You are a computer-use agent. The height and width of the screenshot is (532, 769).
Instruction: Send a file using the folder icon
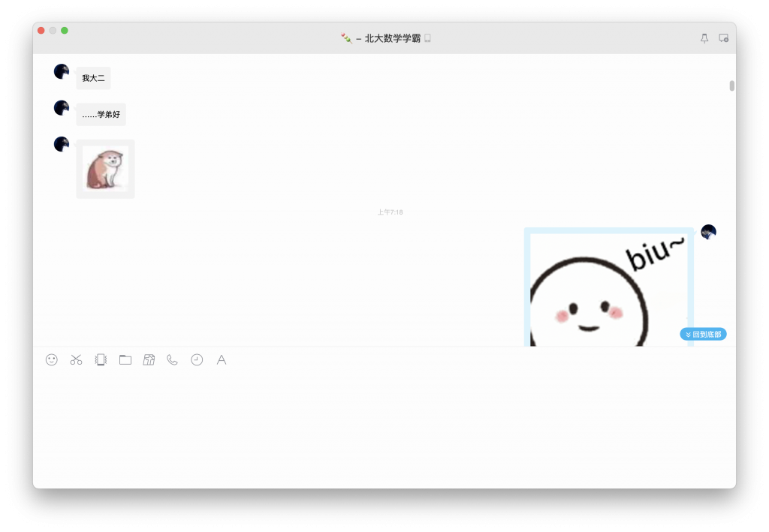click(x=125, y=360)
